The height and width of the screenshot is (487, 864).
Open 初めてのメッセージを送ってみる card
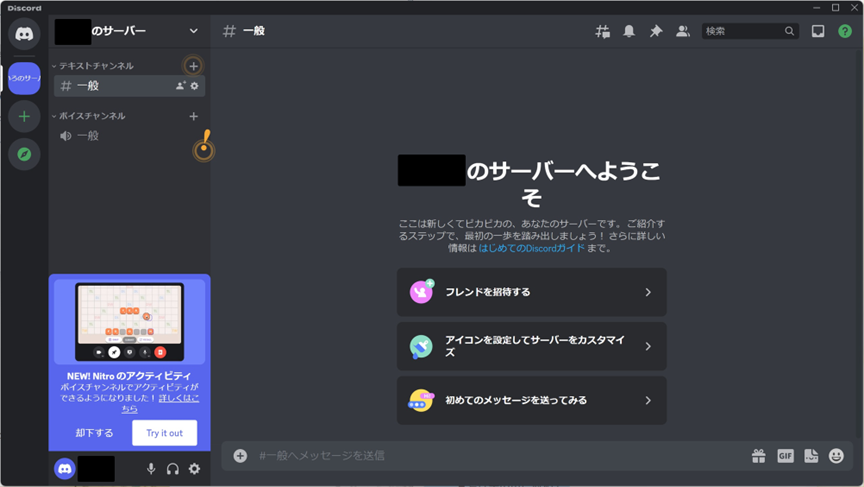click(532, 401)
